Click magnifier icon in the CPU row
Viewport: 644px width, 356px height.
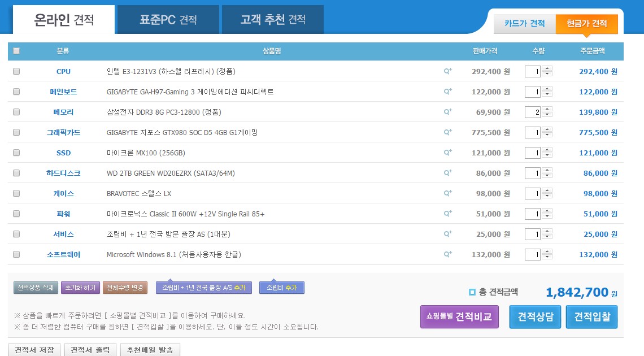point(447,71)
